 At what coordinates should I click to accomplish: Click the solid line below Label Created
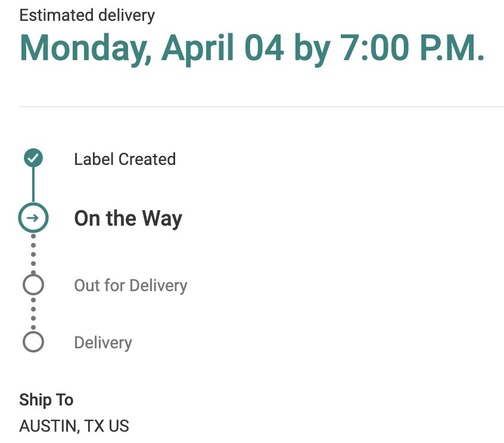coord(33,185)
